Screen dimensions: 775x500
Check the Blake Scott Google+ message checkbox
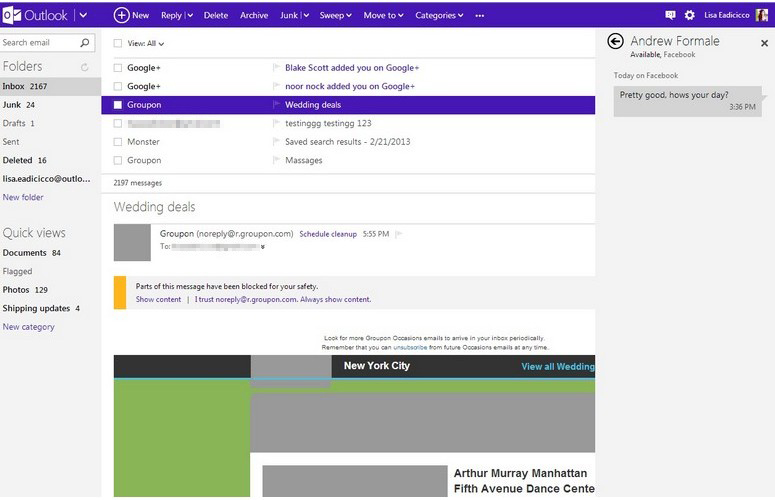coord(118,68)
